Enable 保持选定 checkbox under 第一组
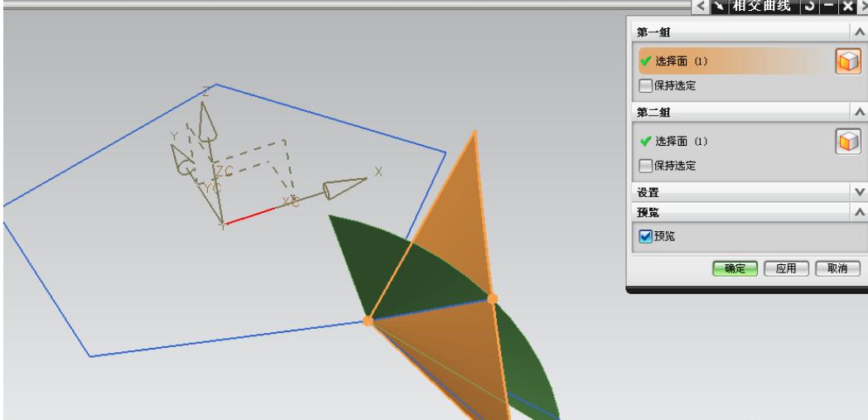This screenshot has height=420, width=868. (645, 84)
